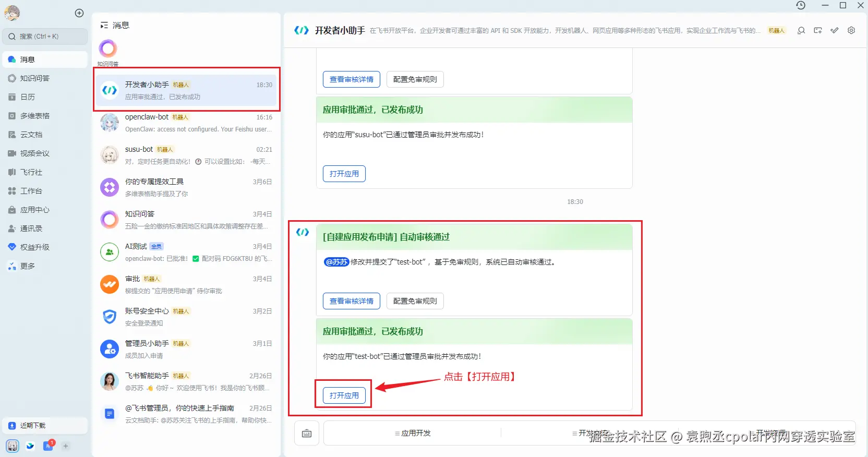Open the blue account icon with red badge
This screenshot has width=868, height=457.
(x=48, y=446)
